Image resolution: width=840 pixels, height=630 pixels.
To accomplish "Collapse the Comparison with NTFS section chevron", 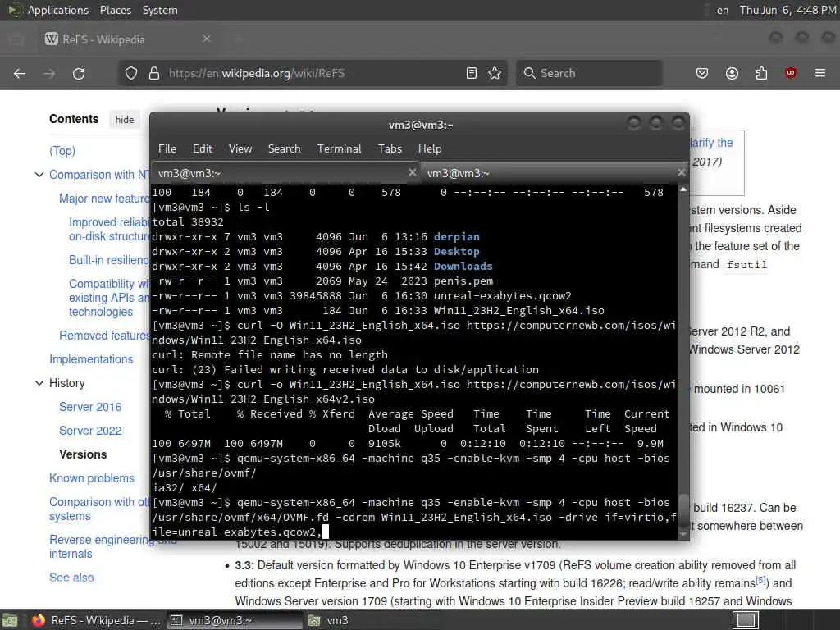I will pos(39,175).
